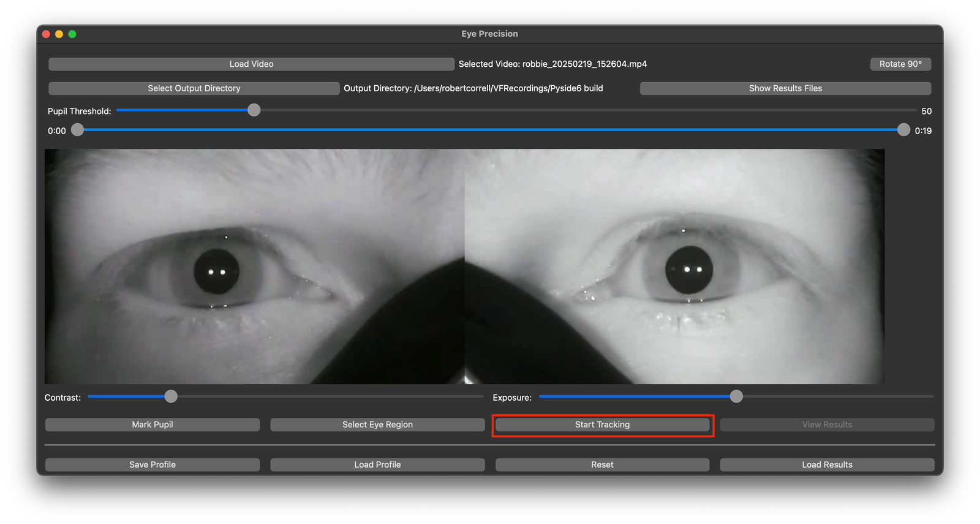Screen dimensions: 980x524
Task: Click the Exposure label
Action: pyautogui.click(x=512, y=398)
